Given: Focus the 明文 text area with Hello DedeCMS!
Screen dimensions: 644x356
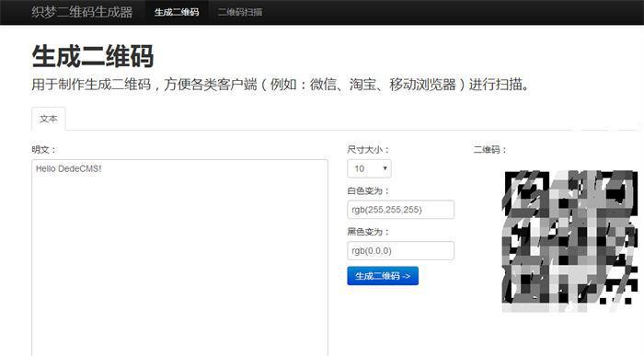Looking at the screenshot, I should point(179,258).
